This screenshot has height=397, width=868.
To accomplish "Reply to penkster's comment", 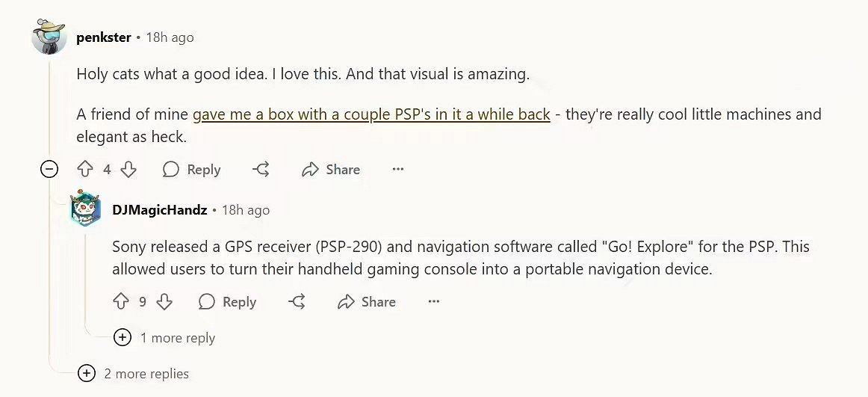I will (x=192, y=170).
